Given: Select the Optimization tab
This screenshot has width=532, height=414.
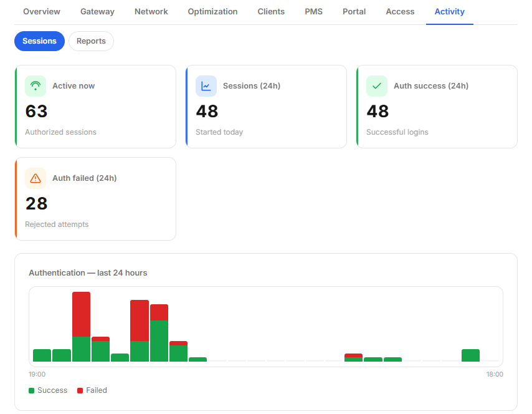Looking at the screenshot, I should click(212, 12).
